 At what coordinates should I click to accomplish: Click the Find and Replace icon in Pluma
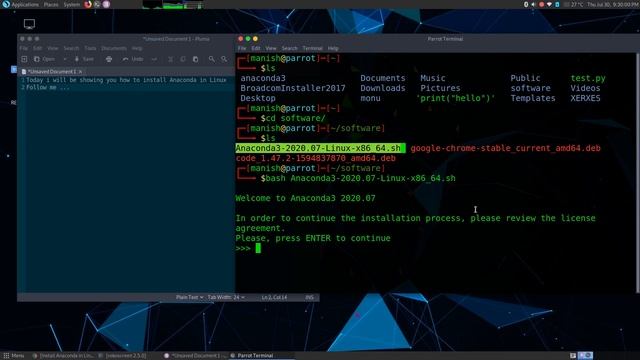pos(224,59)
